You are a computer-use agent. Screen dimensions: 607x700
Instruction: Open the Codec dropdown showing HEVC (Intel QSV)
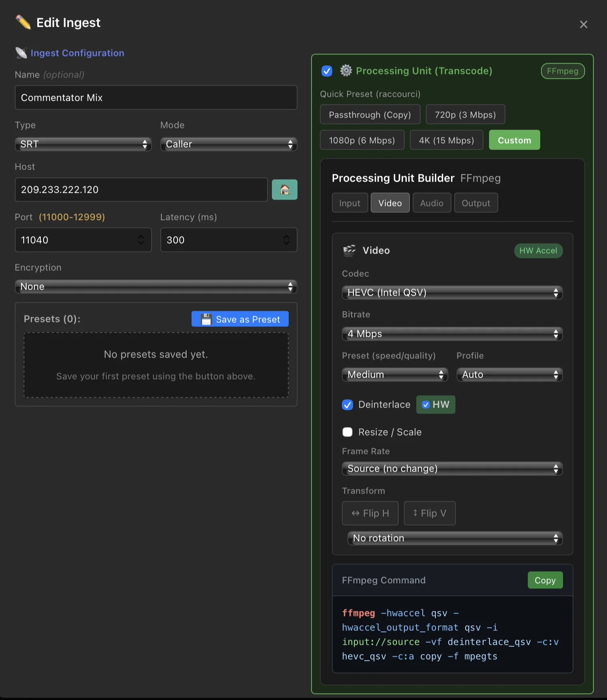coord(452,292)
